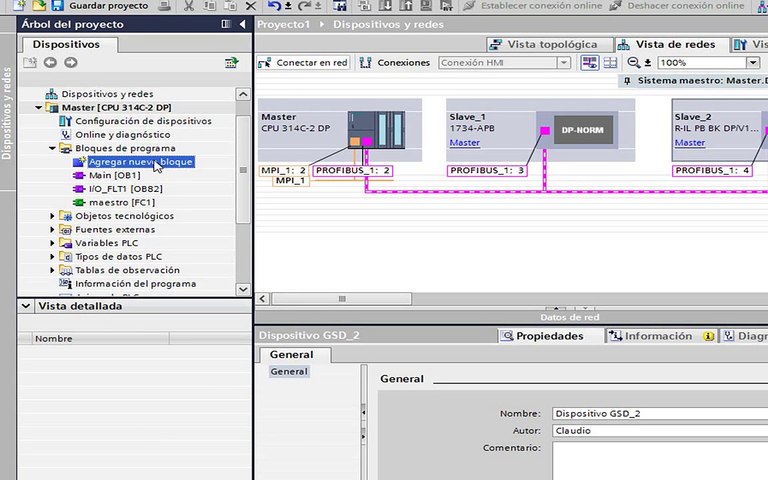This screenshot has width=768, height=480.
Task: Expand Objetos tecnológicos folder
Action: [52, 216]
